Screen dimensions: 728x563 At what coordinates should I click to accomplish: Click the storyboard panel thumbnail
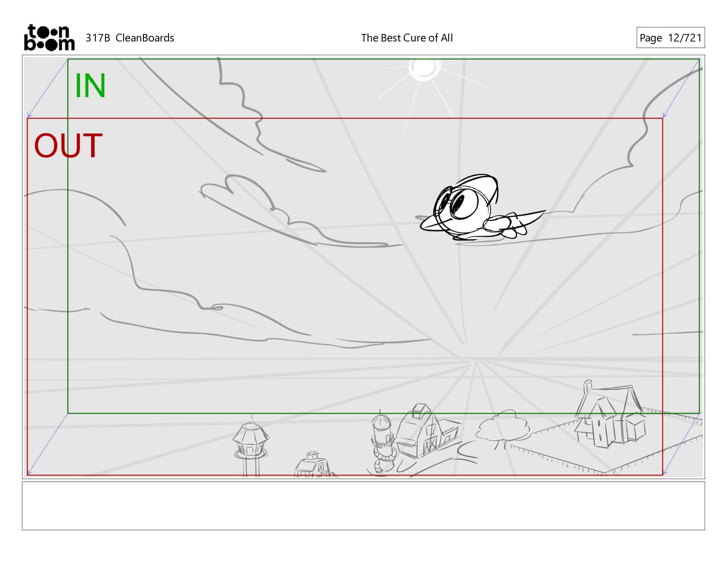(363, 267)
